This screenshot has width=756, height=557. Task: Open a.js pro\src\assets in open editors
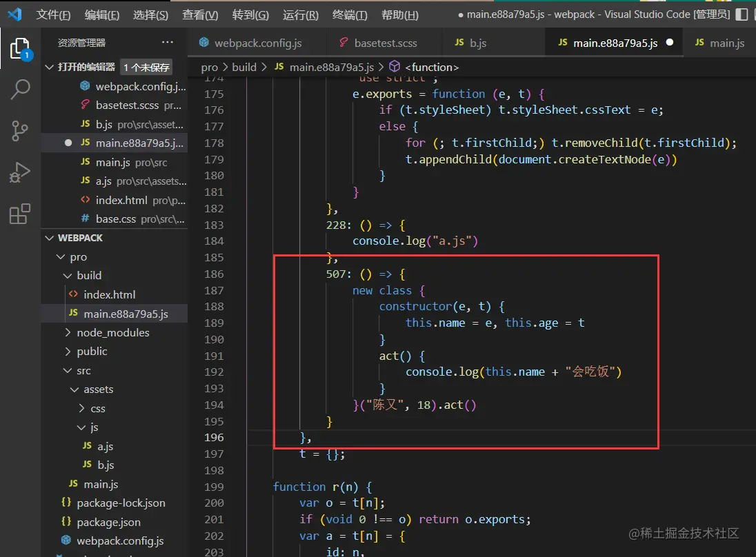[115, 181]
